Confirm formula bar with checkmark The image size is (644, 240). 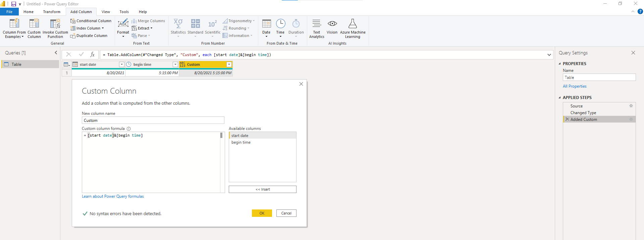[x=81, y=54]
